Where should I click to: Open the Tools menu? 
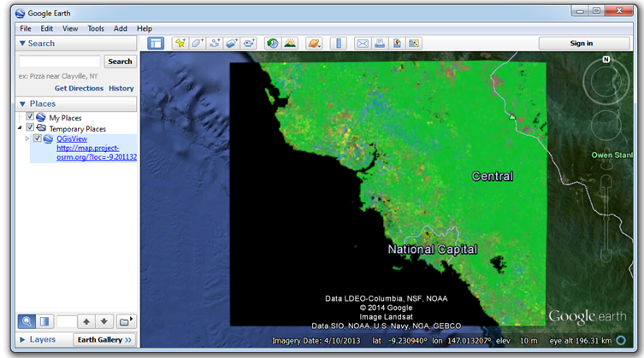click(96, 28)
